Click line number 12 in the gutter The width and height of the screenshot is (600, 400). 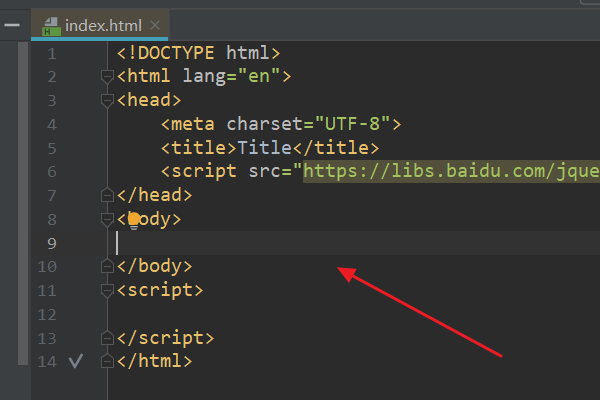coord(47,315)
